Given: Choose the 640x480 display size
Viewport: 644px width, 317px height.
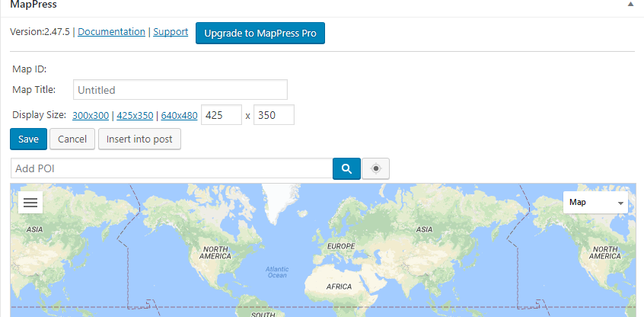Looking at the screenshot, I should [179, 116].
